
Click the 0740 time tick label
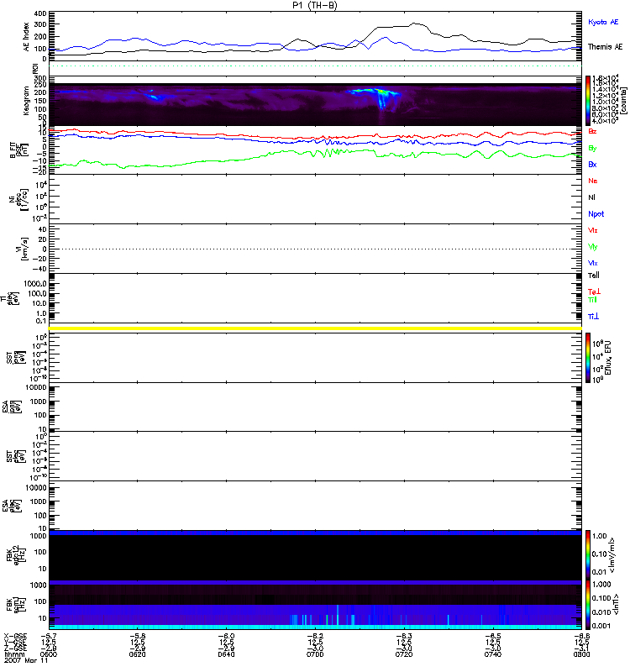(x=493, y=654)
